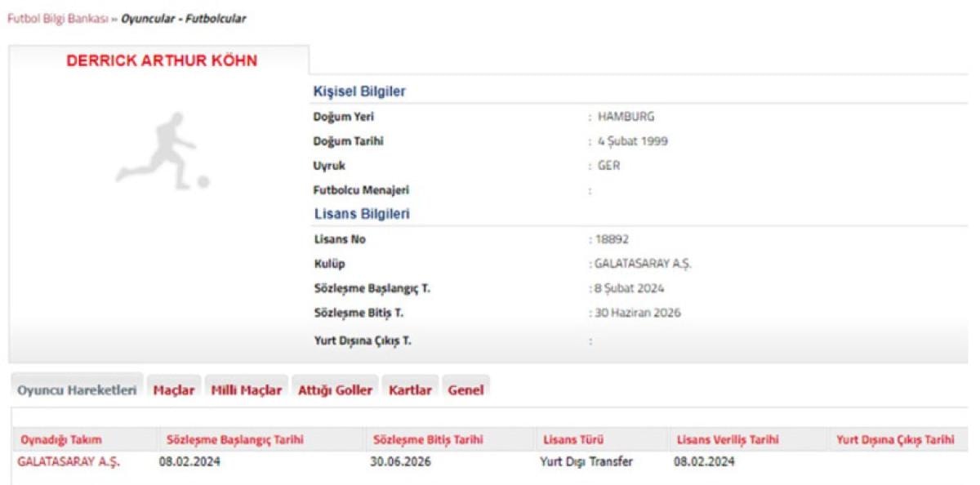Open the Milli Maçlar tab
980x485 pixels.
tap(246, 390)
